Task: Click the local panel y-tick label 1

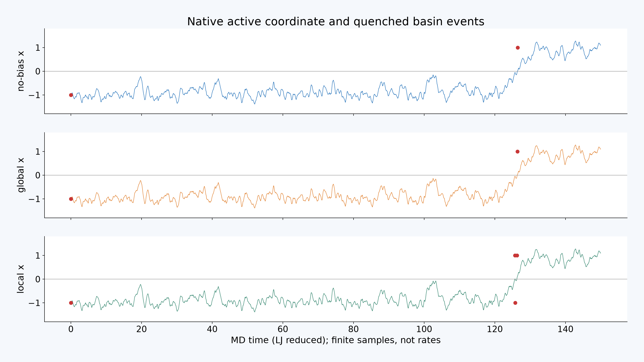Action: [38, 256]
